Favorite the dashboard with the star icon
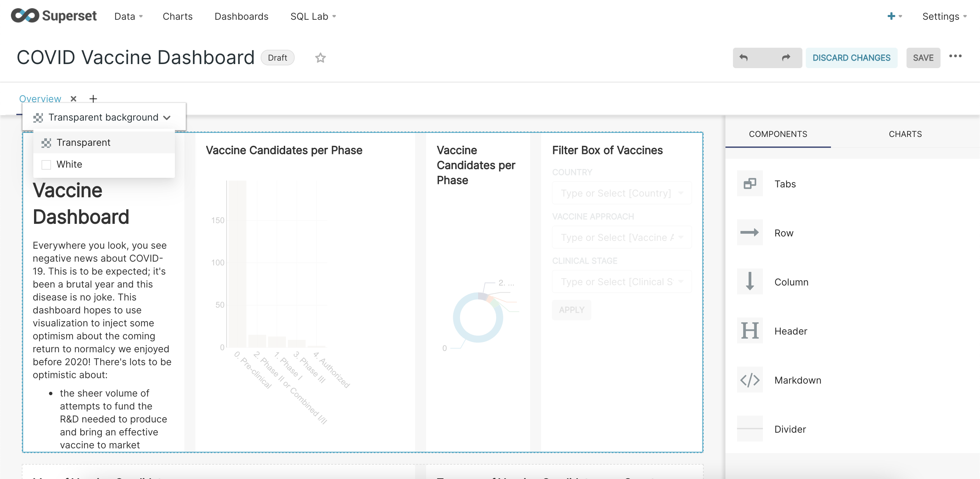The height and width of the screenshot is (479, 980). [x=320, y=58]
